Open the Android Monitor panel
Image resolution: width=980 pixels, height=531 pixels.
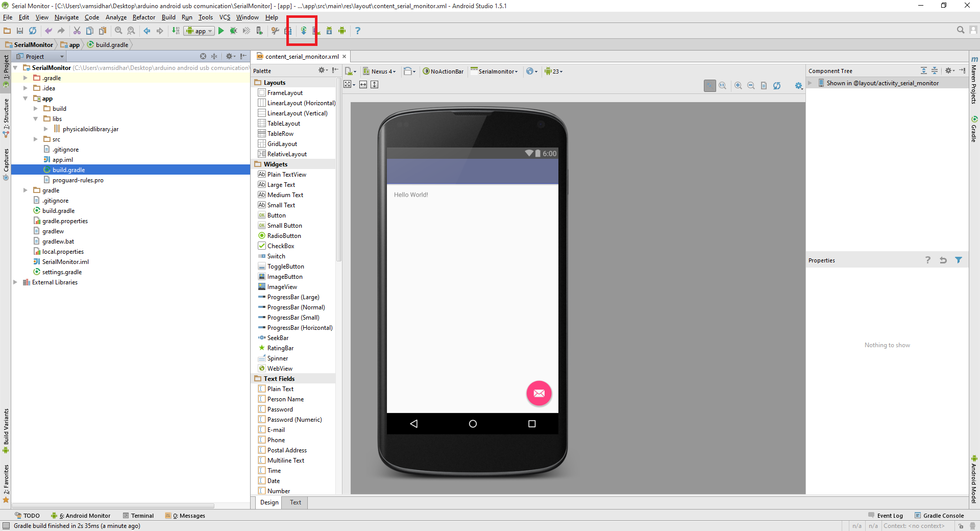(x=81, y=516)
